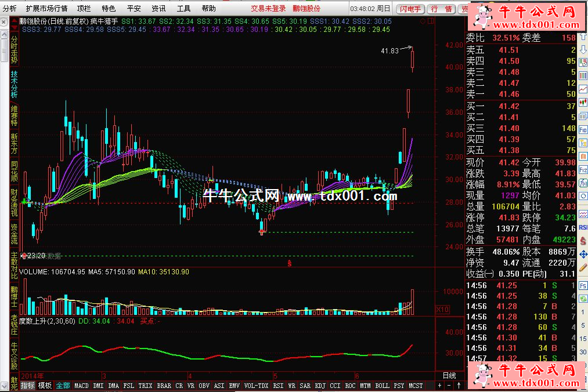Click the red diamond icon above the chart
This screenshot has width=588, height=392.
(423, 21)
